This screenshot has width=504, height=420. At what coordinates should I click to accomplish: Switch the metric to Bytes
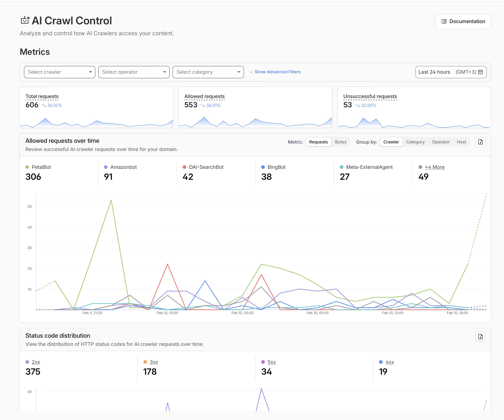coord(341,142)
